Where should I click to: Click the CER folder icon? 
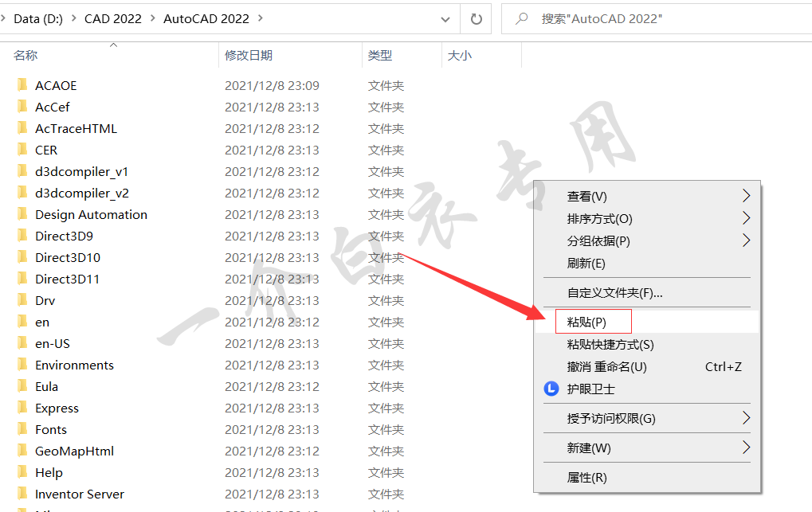22,150
